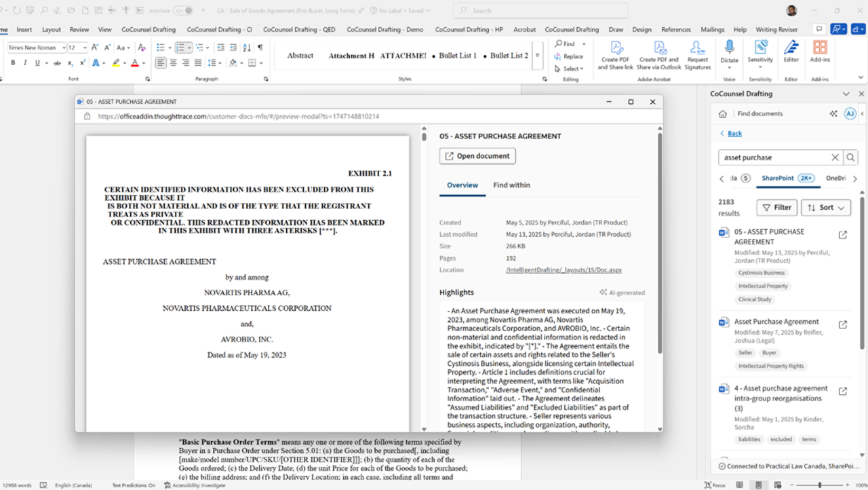Apply subscript formatting
The image size is (868, 490).
coord(70,62)
